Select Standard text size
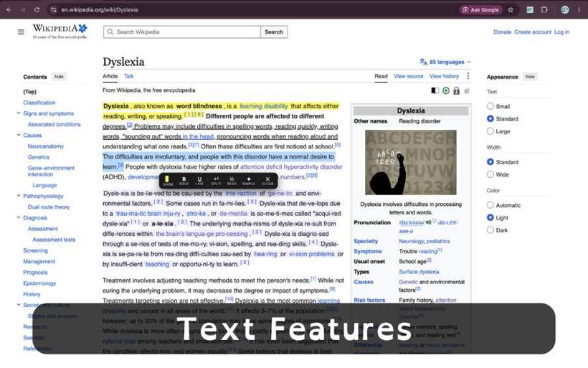Image resolution: width=588 pixels, height=368 pixels. pyautogui.click(x=490, y=118)
